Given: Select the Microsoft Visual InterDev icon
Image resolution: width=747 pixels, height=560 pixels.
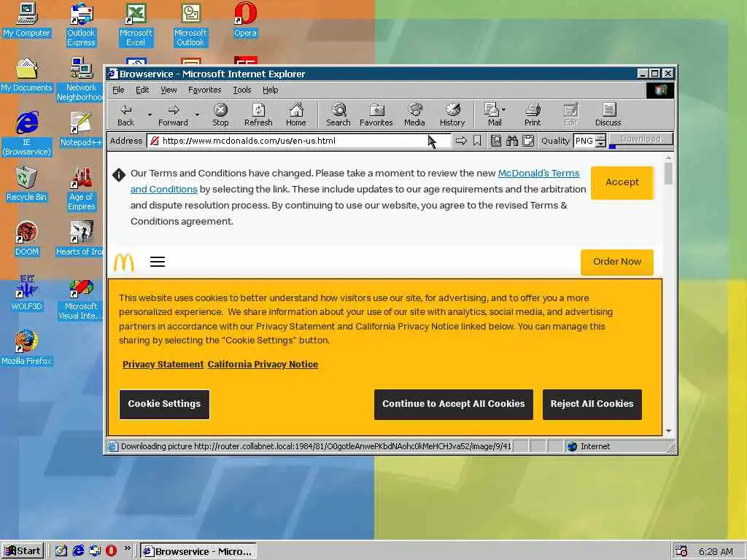Looking at the screenshot, I should pos(81,301).
